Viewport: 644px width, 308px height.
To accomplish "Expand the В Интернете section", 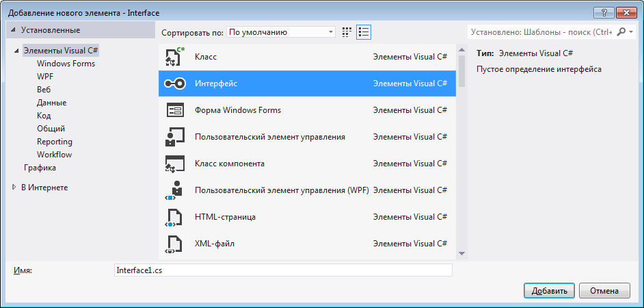I will click(x=14, y=187).
